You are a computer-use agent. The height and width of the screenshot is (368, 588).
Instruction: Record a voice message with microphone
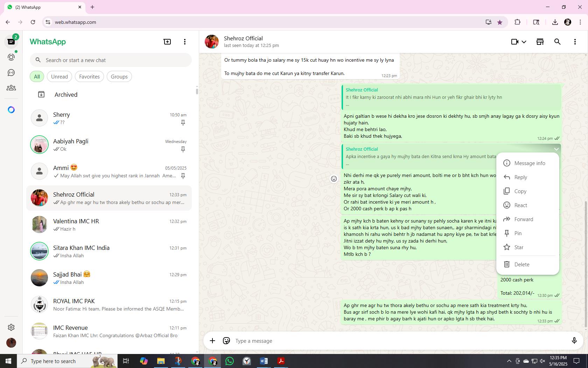pyautogui.click(x=574, y=341)
